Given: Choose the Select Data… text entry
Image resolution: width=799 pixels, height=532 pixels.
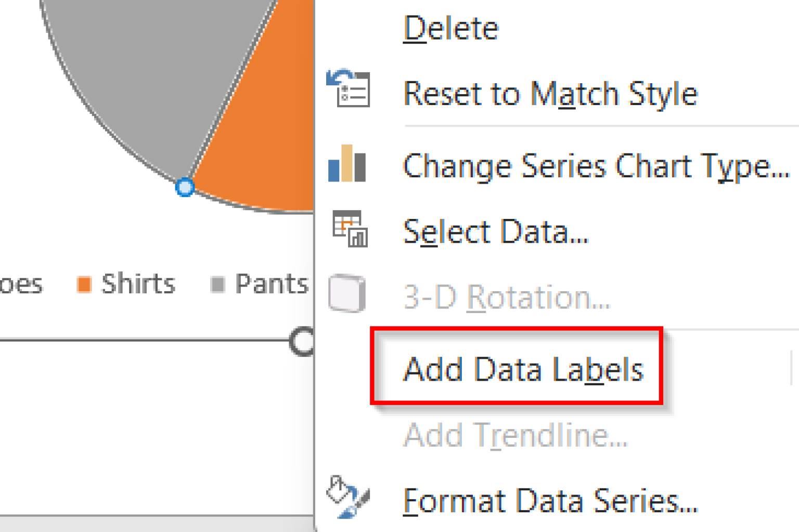Looking at the screenshot, I should click(x=496, y=231).
